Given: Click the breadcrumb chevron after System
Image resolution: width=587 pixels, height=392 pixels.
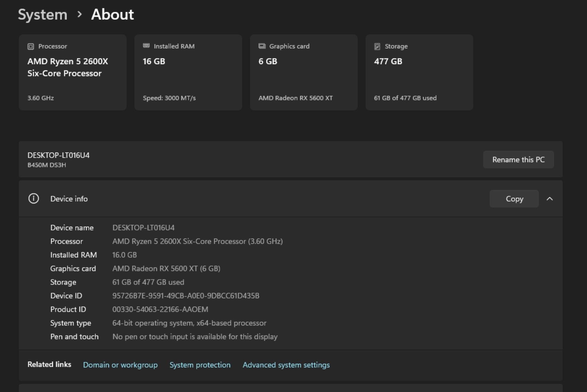Looking at the screenshot, I should (79, 14).
